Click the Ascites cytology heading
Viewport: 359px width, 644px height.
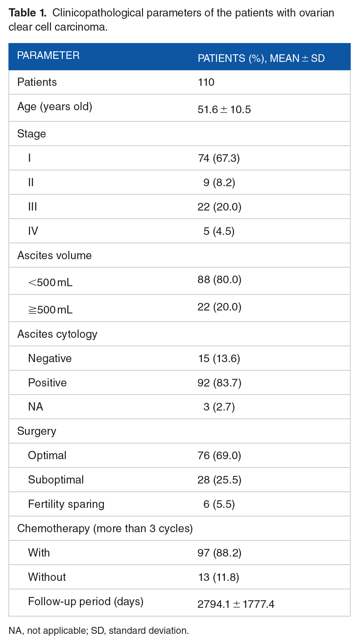pos(57,334)
